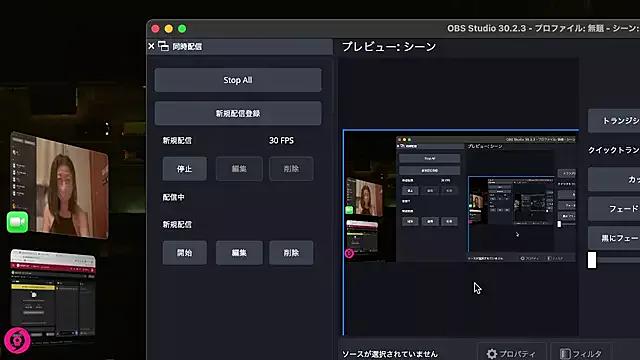Start the second stream with 開始
Viewport: 640px width, 360px height.
[184, 253]
